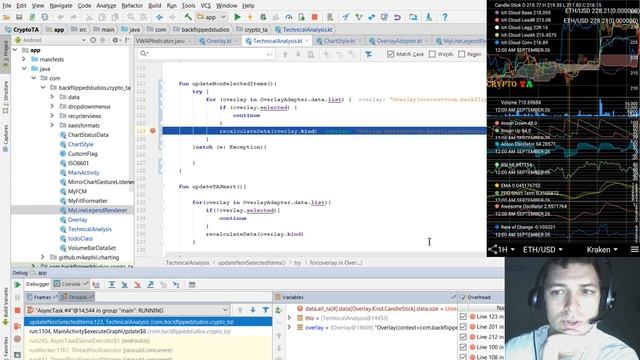The image size is (640, 360).
Task: Open the hamburger menu in the emulator bottom bar
Action: tap(634, 249)
